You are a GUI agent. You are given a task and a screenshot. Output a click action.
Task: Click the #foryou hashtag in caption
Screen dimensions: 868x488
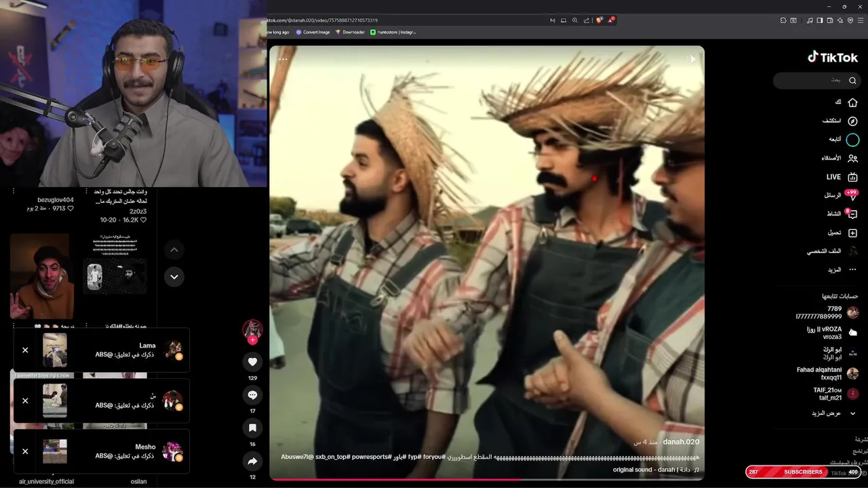434,457
